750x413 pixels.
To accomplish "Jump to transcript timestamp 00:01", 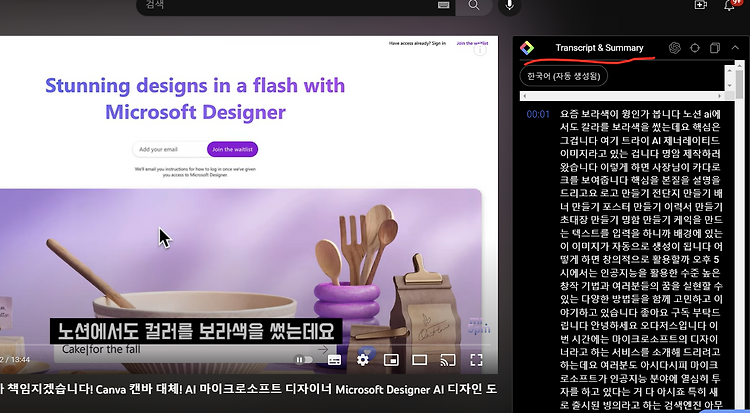I will [x=538, y=114].
